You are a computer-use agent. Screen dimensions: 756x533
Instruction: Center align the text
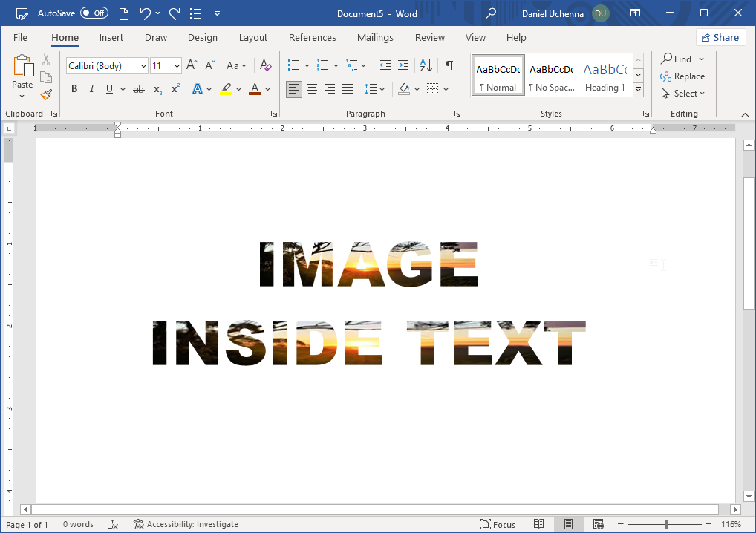point(311,88)
